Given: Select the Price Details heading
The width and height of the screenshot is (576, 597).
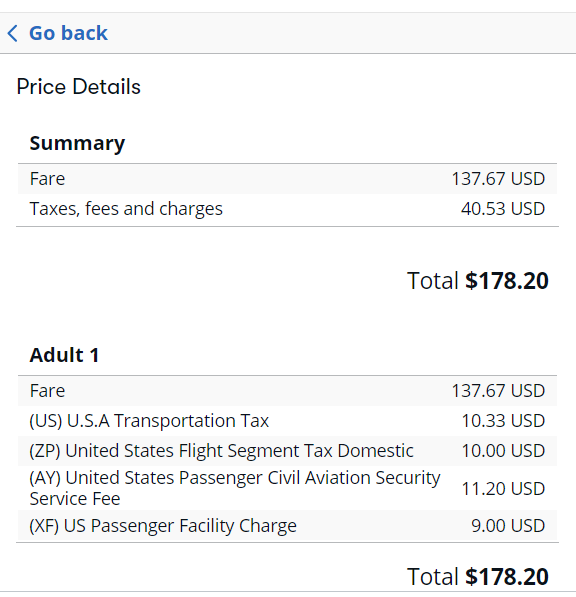Looking at the screenshot, I should click(x=78, y=87).
